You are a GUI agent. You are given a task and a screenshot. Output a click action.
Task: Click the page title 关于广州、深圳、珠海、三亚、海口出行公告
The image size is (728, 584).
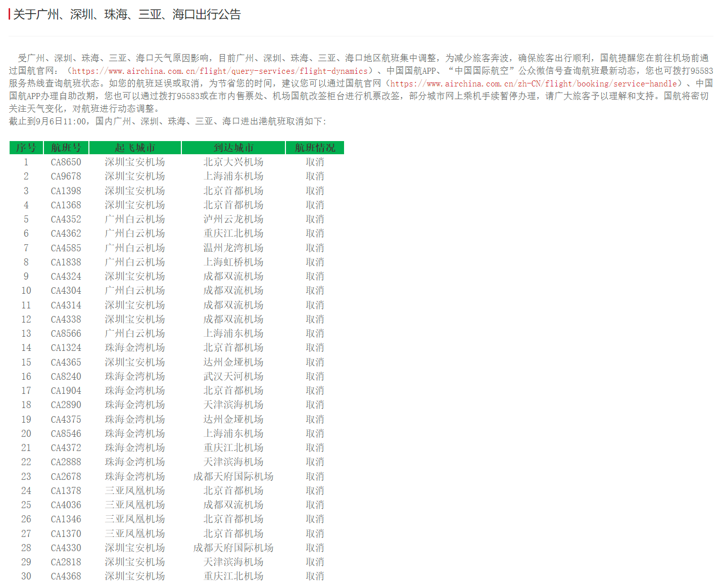point(127,15)
